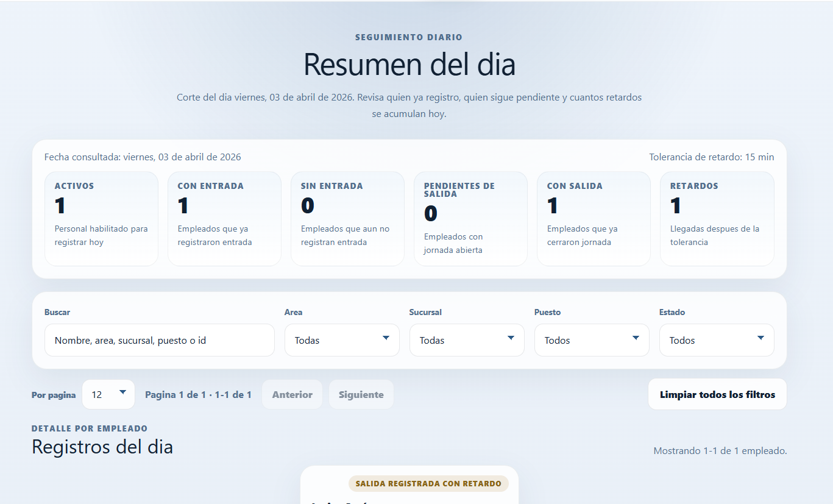833x504 pixels.
Task: Click the Siguiente pagination button
Action: (361, 394)
